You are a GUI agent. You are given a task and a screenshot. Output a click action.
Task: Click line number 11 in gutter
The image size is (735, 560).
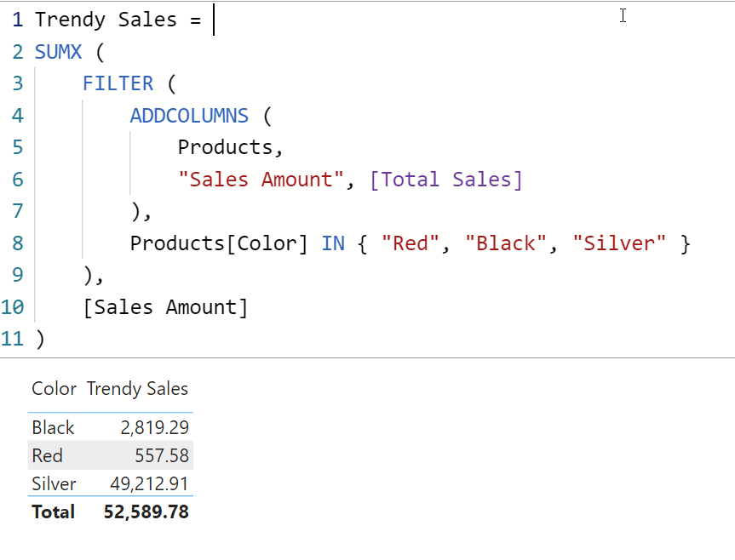click(x=13, y=339)
